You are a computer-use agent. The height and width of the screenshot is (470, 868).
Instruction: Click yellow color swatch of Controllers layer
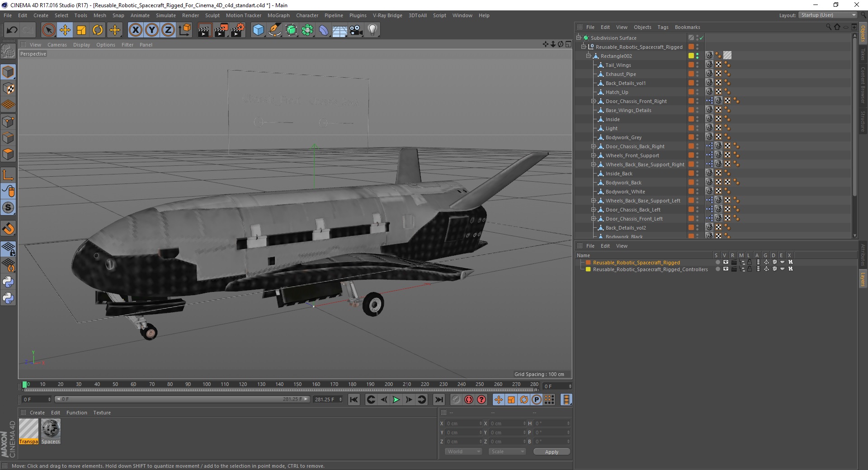pos(588,269)
